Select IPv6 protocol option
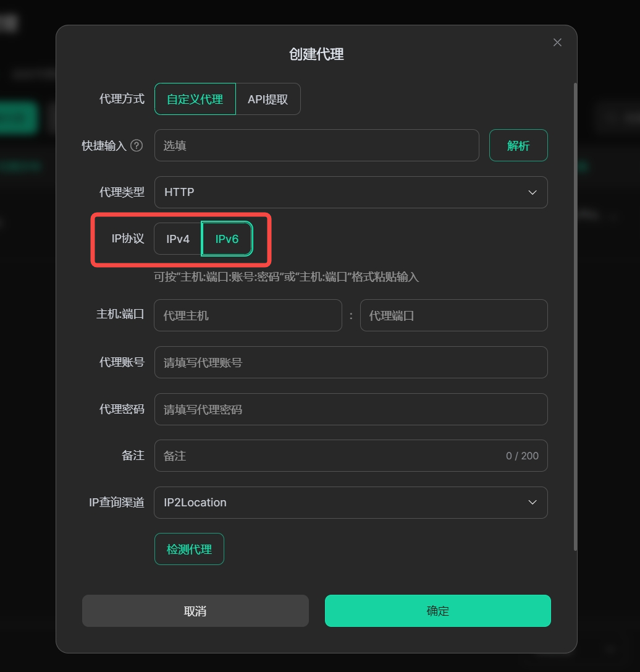This screenshot has height=672, width=640. 227,239
